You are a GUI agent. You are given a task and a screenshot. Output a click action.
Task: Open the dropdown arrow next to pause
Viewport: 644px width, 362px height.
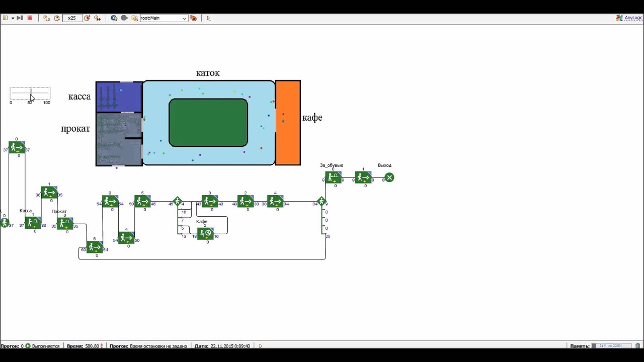13,18
